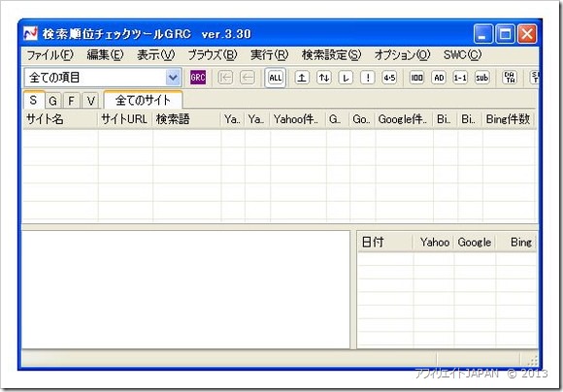
Task: Sort by サイト名 column header
Action: point(60,119)
